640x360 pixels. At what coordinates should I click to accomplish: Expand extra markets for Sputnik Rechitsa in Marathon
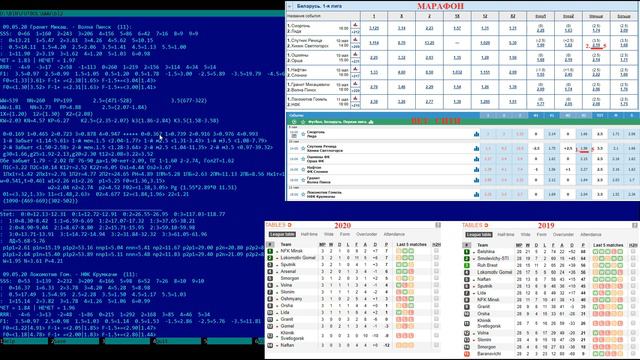coord(355,47)
